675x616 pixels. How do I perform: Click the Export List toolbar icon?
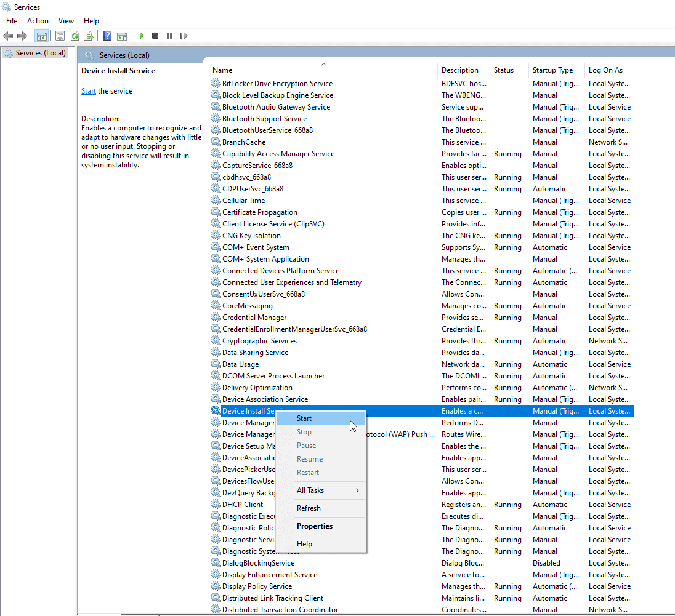pos(89,35)
